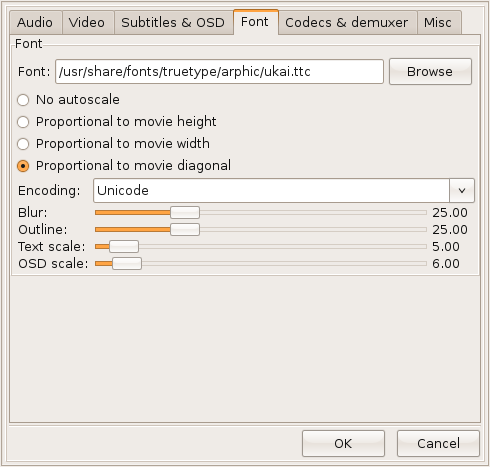Choose Proportional to movie width

pos(23,144)
